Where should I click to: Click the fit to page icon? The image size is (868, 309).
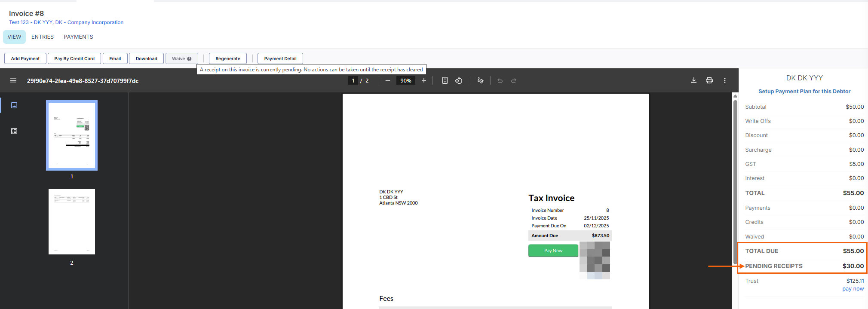click(445, 81)
